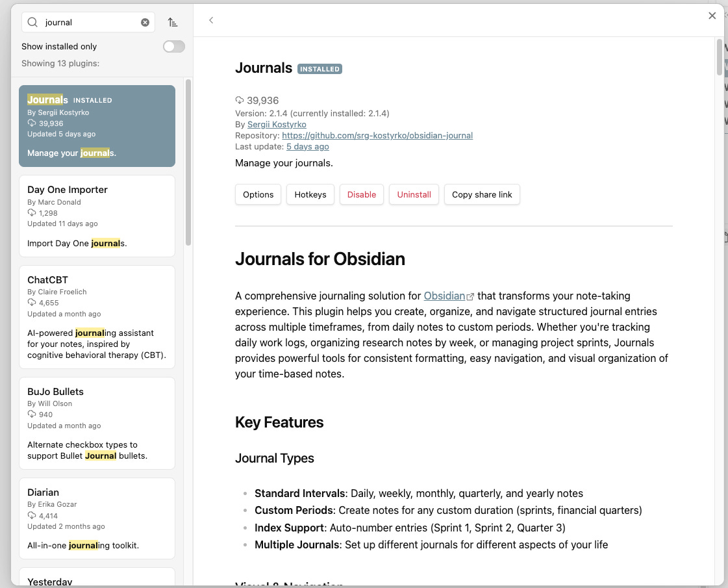Viewport: 728px width, 588px height.
Task: Close the community plugins dialog
Action: [x=712, y=16]
